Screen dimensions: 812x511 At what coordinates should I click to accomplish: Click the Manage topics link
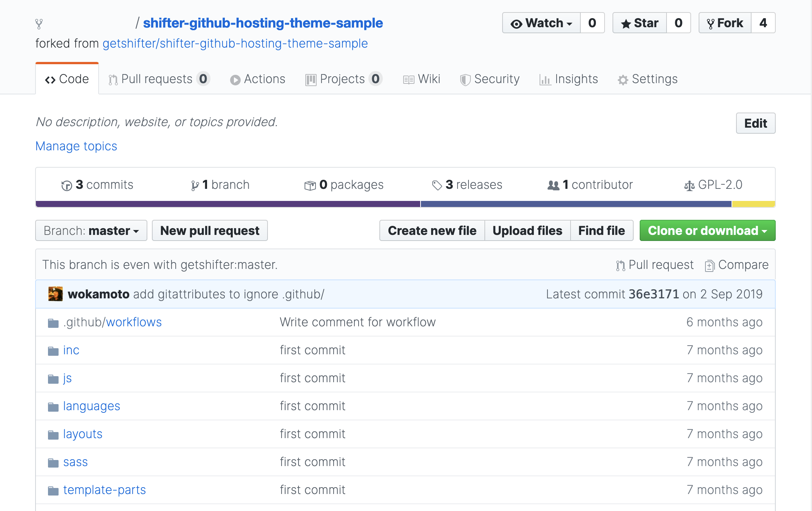click(76, 146)
